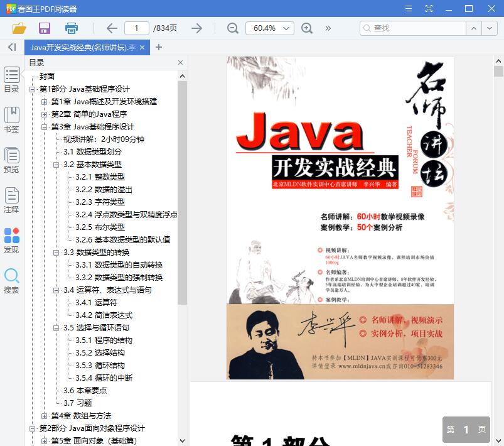Collapse 第1部分 Java基础程序设计 node
Image resolution: width=504 pixels, height=446 pixels.
[x=32, y=89]
